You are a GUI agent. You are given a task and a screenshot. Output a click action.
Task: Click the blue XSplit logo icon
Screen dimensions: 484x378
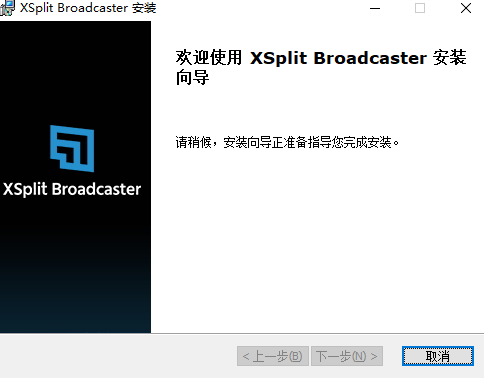click(x=72, y=149)
